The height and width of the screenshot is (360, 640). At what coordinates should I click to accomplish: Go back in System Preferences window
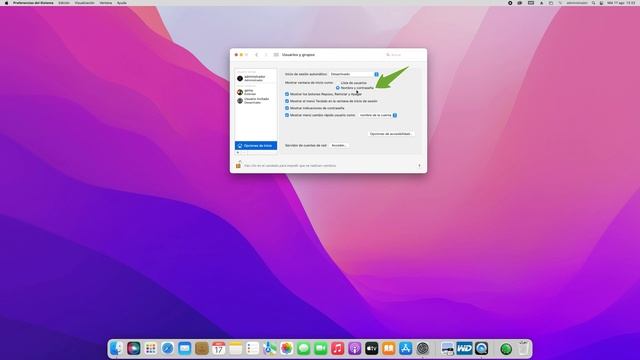[x=257, y=55]
